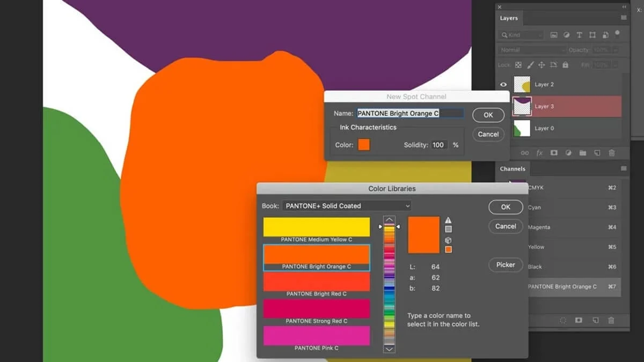Image resolution: width=644 pixels, height=362 pixels.
Task: Click the Name field in New Spot Channel
Action: pos(410,113)
